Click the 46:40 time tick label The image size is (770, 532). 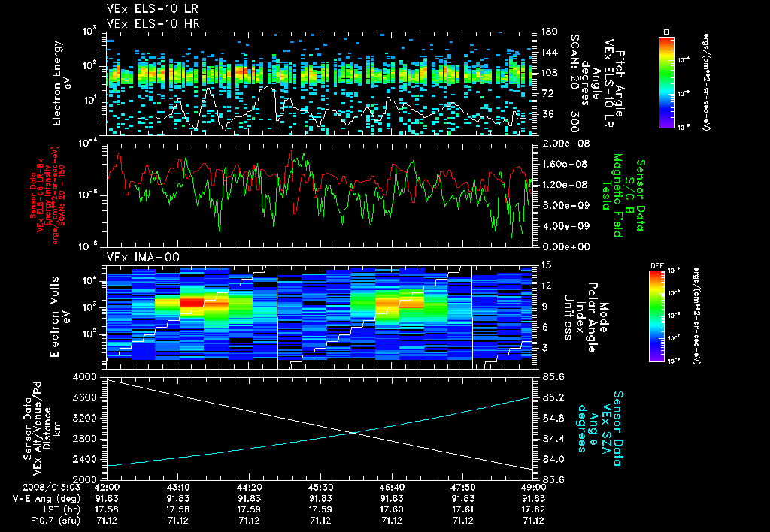click(391, 488)
